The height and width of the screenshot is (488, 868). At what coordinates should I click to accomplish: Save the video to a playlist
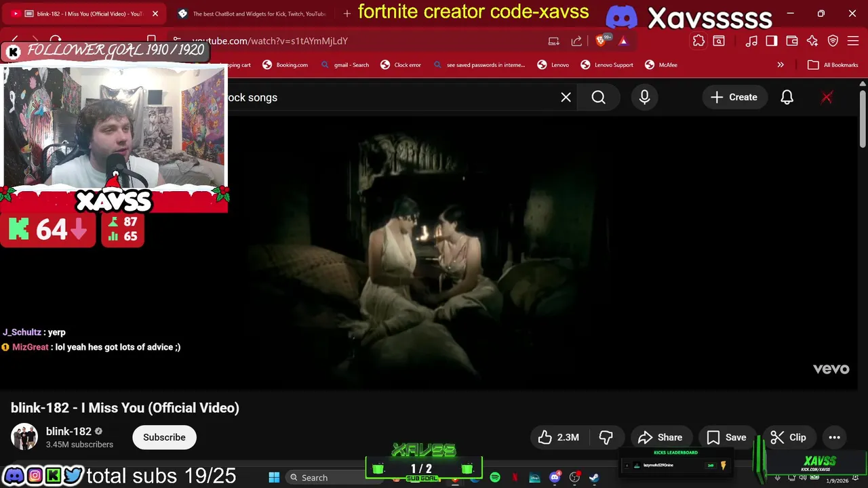pos(726,437)
